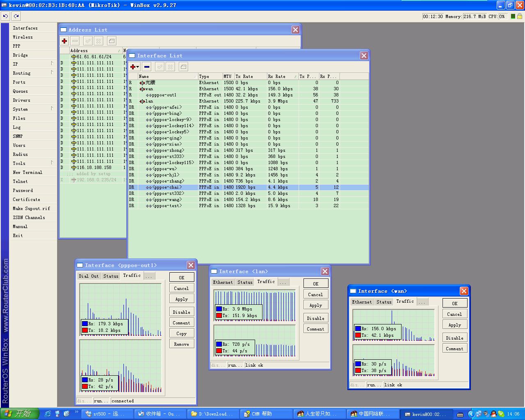The height and width of the screenshot is (420, 525).
Task: Click enable checkmark button in Interface List
Action: point(160,66)
